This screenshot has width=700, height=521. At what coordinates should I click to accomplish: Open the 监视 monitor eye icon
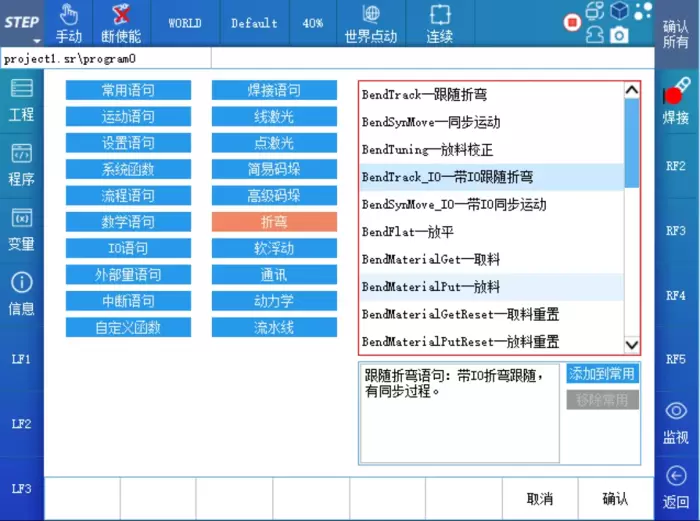coord(676,423)
